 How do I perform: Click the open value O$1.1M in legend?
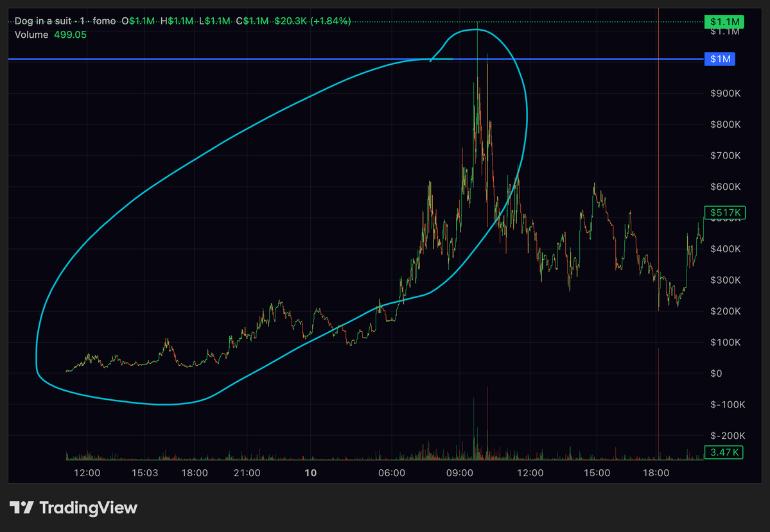coord(138,21)
